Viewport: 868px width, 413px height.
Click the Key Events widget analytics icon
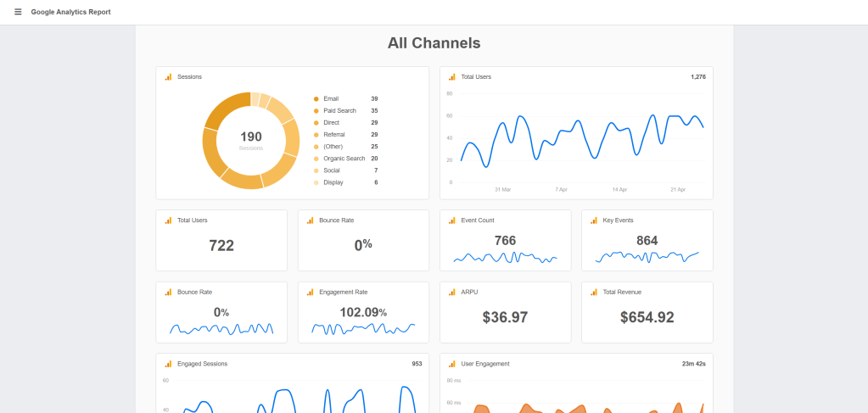coord(594,220)
